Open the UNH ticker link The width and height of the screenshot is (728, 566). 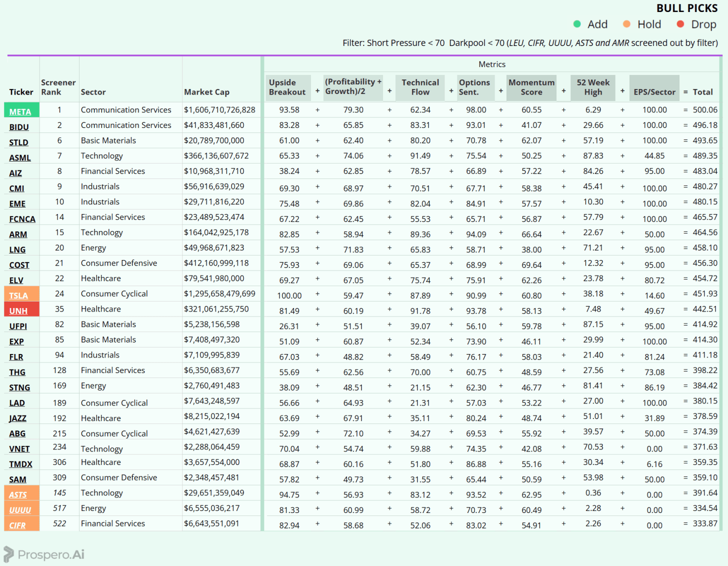18,311
